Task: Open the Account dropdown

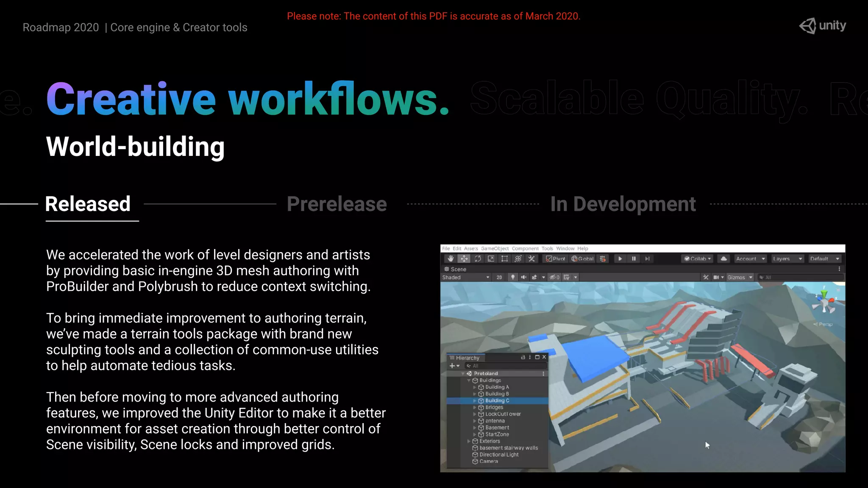Action: (751, 259)
